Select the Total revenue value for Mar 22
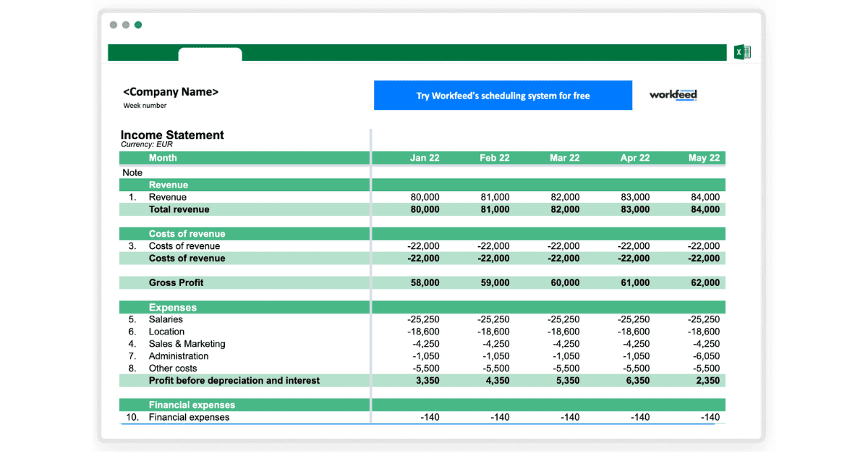The image size is (868, 454). coord(564,209)
